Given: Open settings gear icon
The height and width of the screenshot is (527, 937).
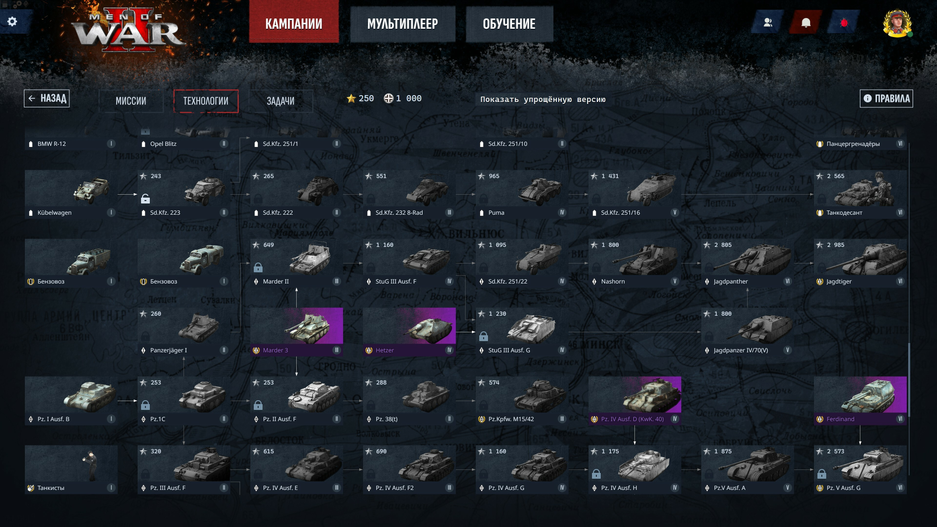Looking at the screenshot, I should 12,22.
